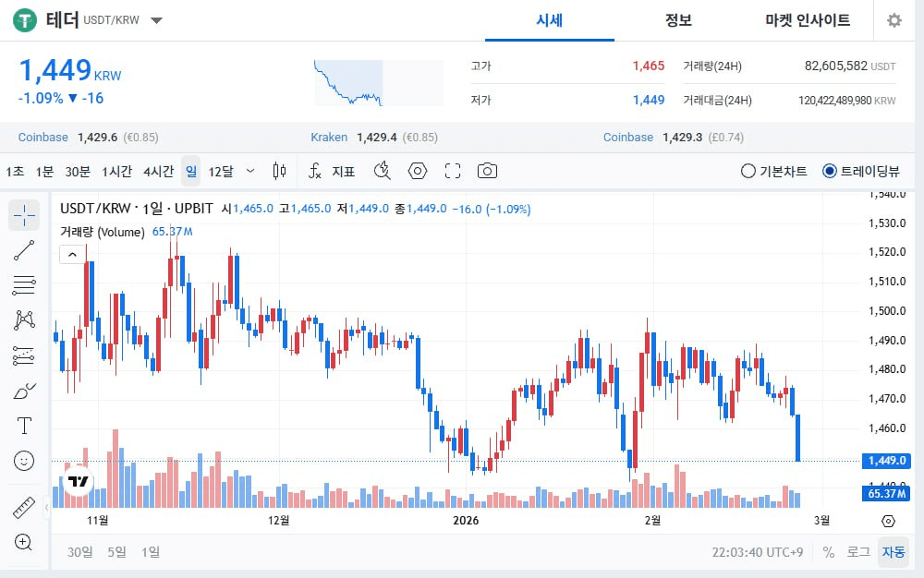The width and height of the screenshot is (924, 578).
Task: Take a chart snapshot with camera icon
Action: tap(487, 171)
